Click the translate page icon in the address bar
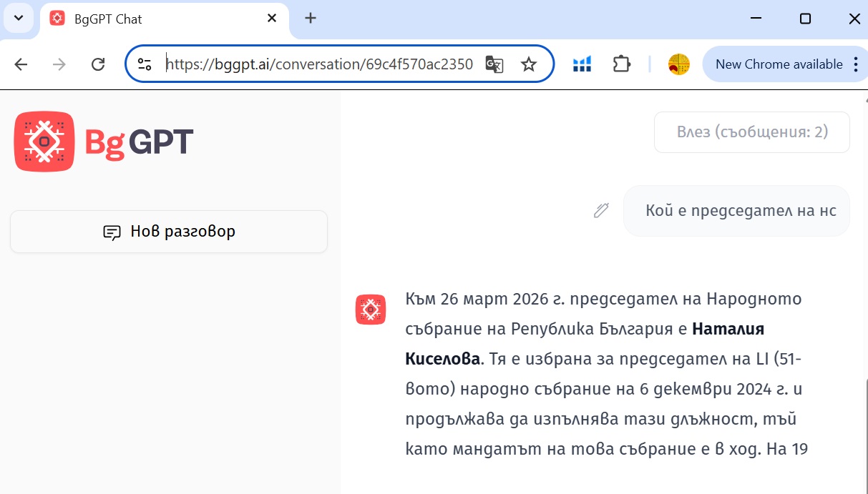868x494 pixels. click(x=494, y=64)
